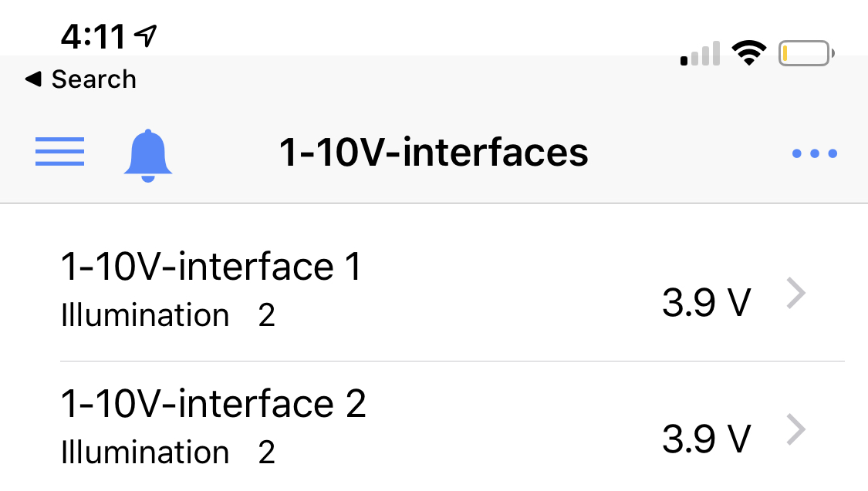Tap the blue notification bell
This screenshot has height=491, width=868.
click(x=148, y=155)
